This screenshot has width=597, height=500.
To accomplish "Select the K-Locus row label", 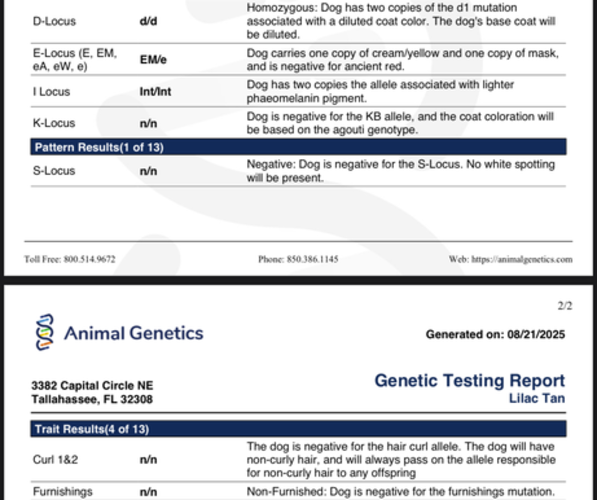I will click(x=54, y=123).
